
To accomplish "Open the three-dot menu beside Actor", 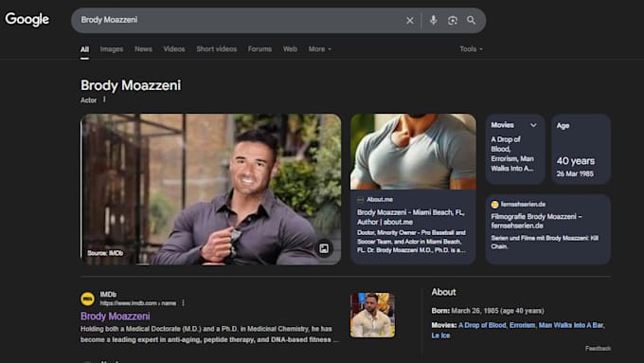I will pos(104,100).
